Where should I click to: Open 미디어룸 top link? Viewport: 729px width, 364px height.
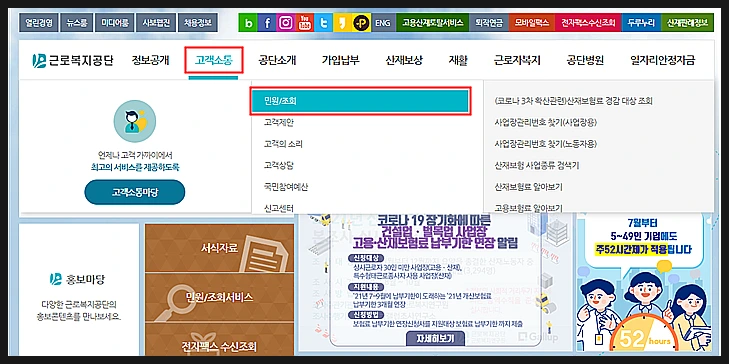(x=115, y=22)
